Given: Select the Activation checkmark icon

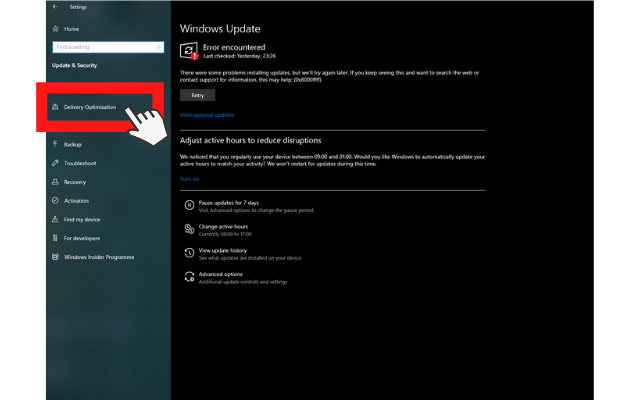Looking at the screenshot, I should tap(55, 200).
